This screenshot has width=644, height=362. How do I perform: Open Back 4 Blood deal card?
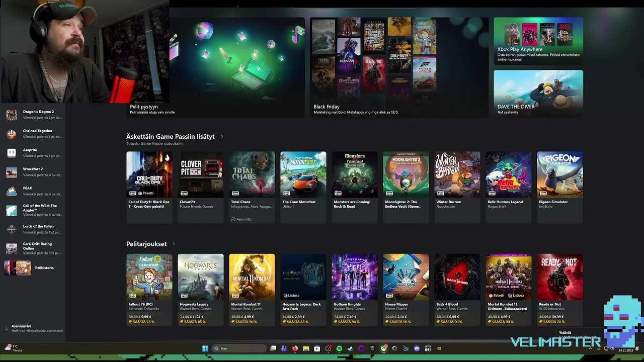[457, 290]
